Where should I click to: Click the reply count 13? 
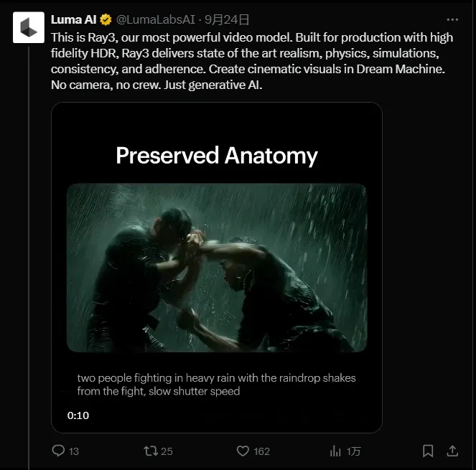click(74, 451)
